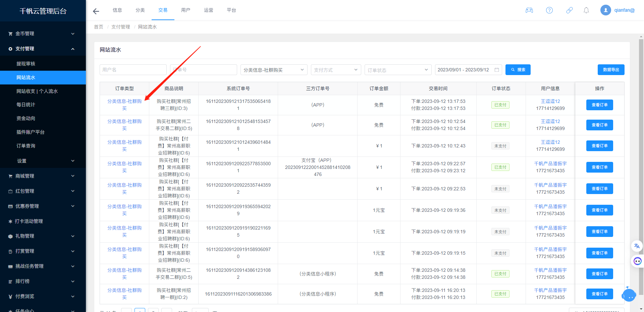This screenshot has width=644, height=312.
Task: Click the translate floating icon
Action: tap(637, 246)
